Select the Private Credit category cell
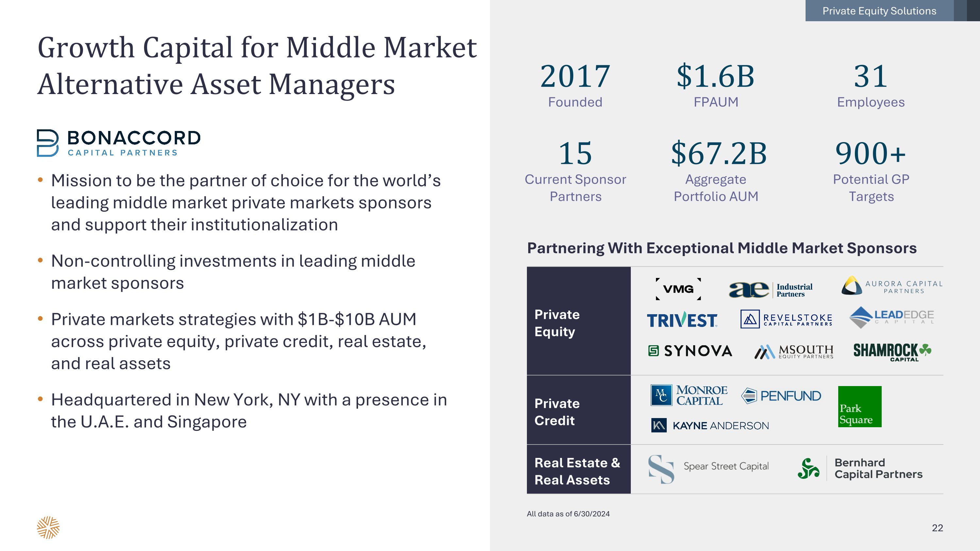Screen dimensions: 980x551 click(578, 412)
